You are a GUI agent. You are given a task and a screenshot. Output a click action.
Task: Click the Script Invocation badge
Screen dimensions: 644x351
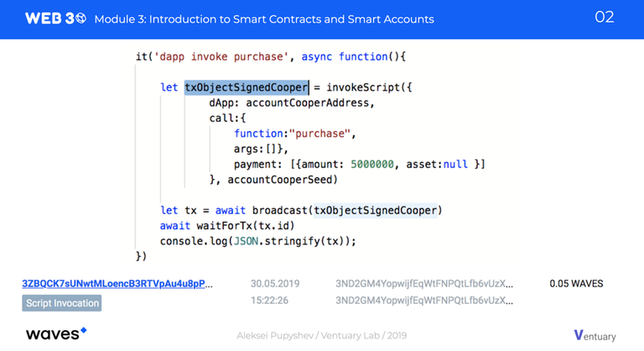click(61, 303)
